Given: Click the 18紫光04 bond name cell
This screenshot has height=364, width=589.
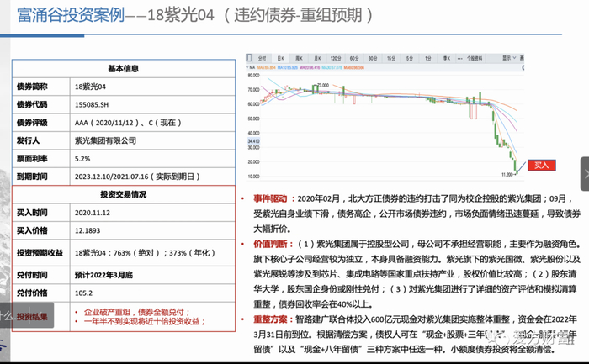Looking at the screenshot, I should (152, 87).
